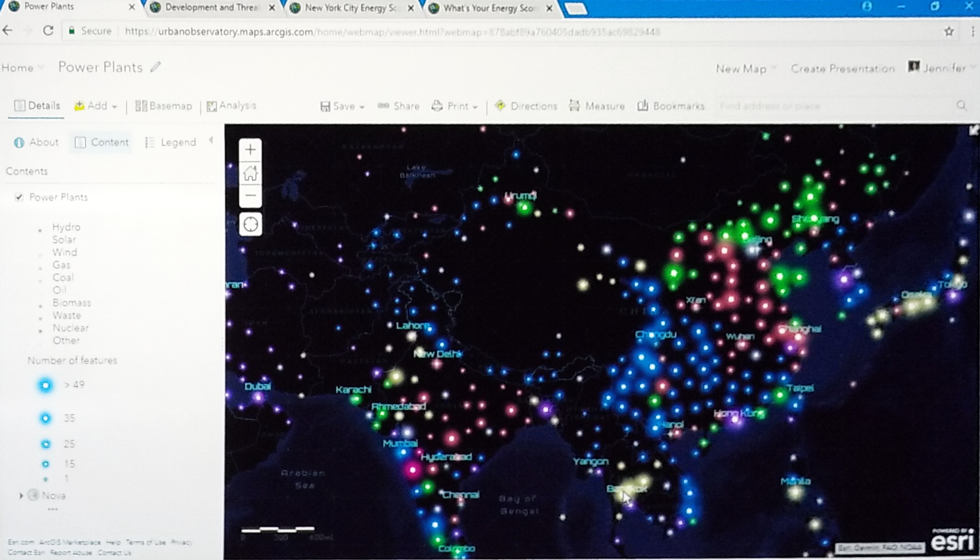
Task: Click the Hydro legend entry
Action: 66,227
